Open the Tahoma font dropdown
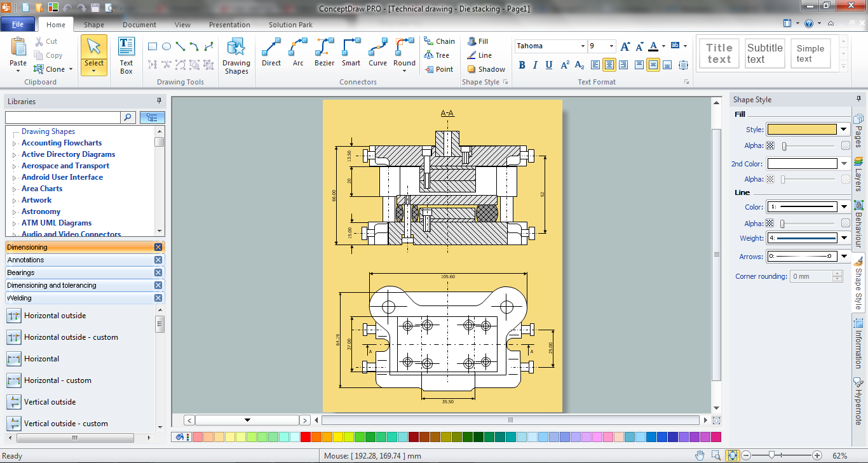868x463 pixels. [582, 46]
